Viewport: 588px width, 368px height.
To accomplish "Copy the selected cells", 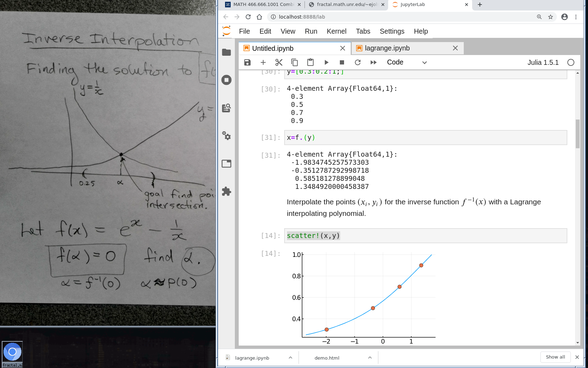I will 295,62.
